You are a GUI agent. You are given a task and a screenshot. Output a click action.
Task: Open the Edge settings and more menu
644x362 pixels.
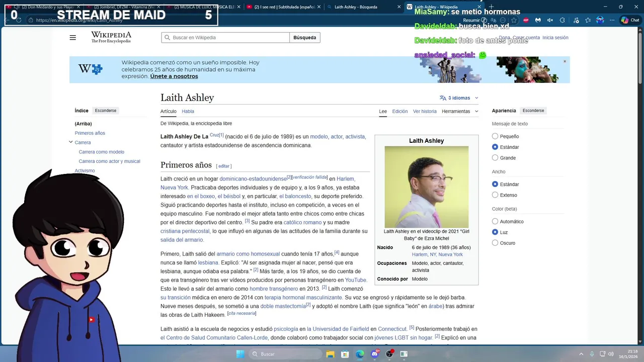point(612,20)
